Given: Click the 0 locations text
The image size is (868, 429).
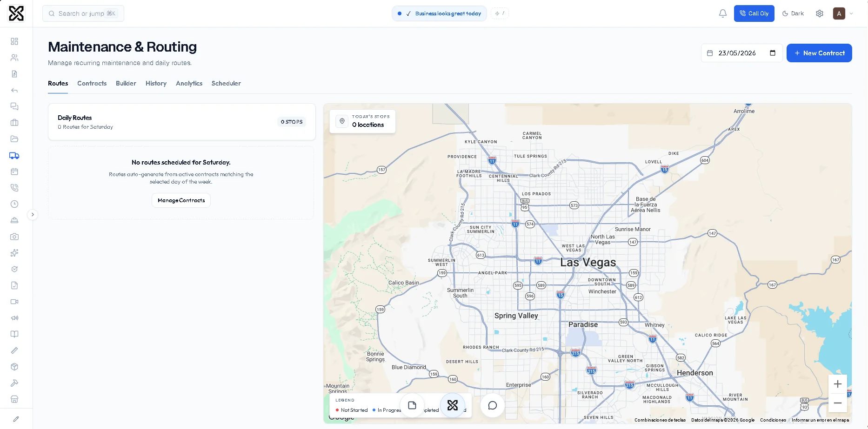Looking at the screenshot, I should click(368, 125).
